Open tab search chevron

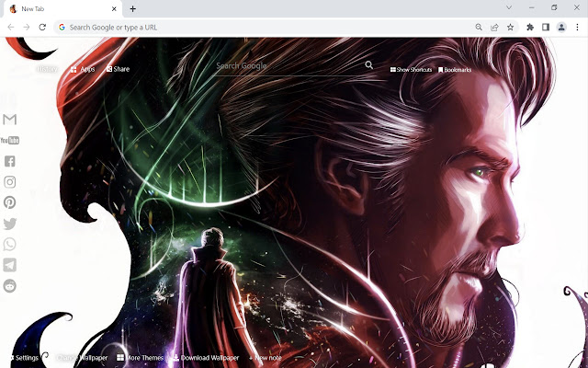509,7
